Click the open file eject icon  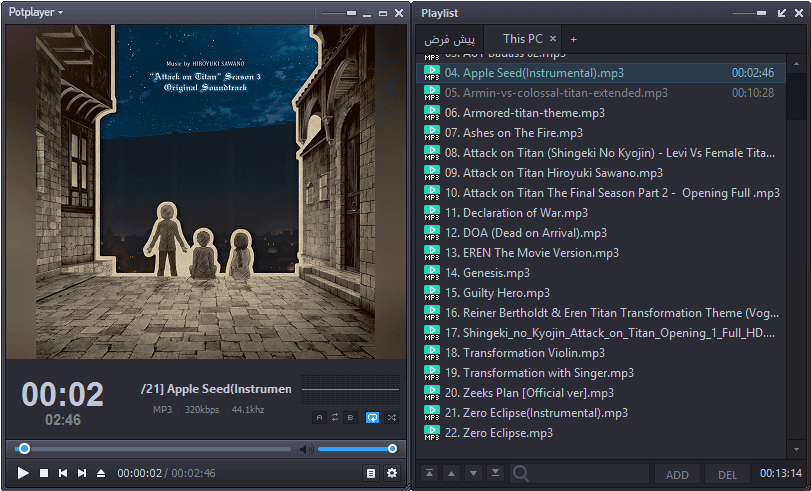coord(101,473)
